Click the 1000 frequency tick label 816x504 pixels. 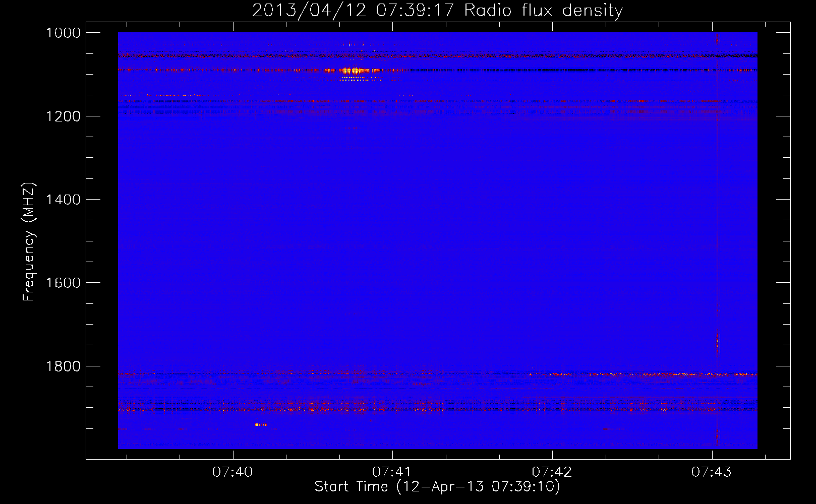point(63,33)
